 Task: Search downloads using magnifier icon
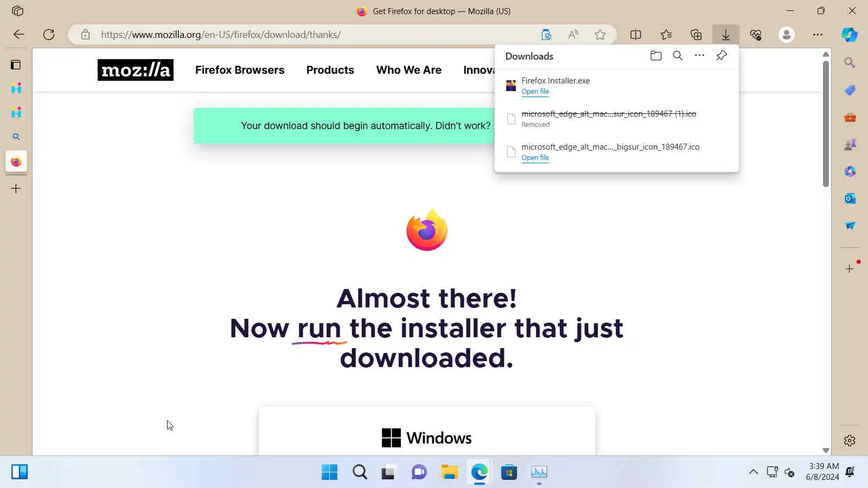coord(678,55)
